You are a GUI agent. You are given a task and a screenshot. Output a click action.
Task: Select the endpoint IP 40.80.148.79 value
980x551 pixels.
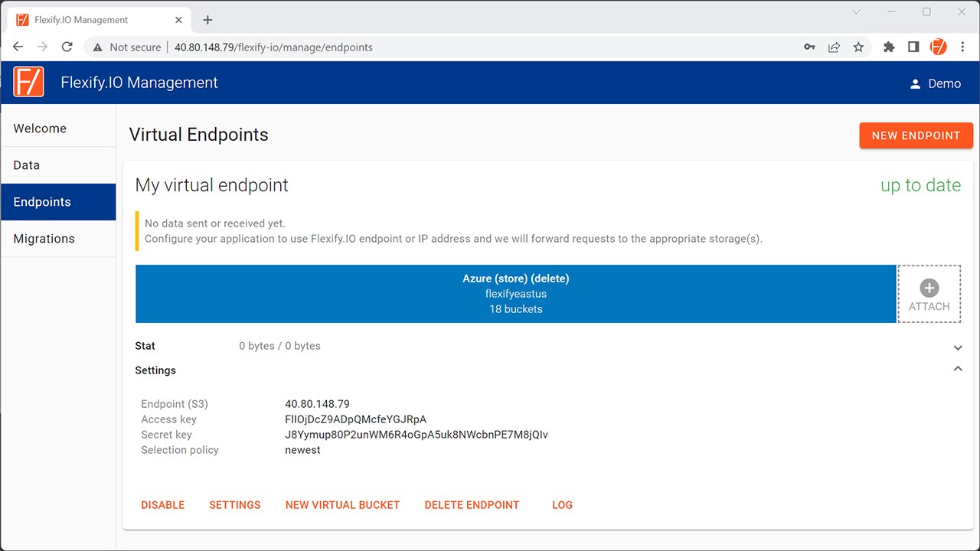pyautogui.click(x=317, y=404)
